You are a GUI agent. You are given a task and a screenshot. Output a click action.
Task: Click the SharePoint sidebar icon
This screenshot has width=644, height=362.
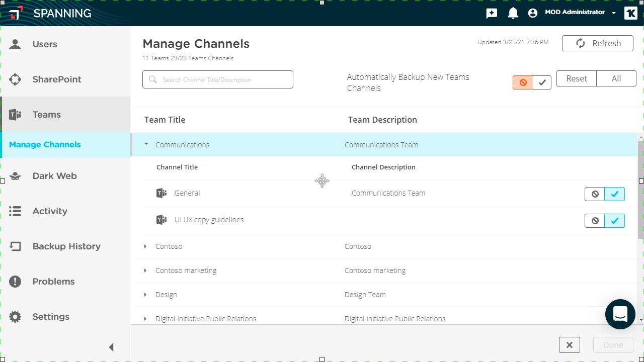[x=15, y=79]
